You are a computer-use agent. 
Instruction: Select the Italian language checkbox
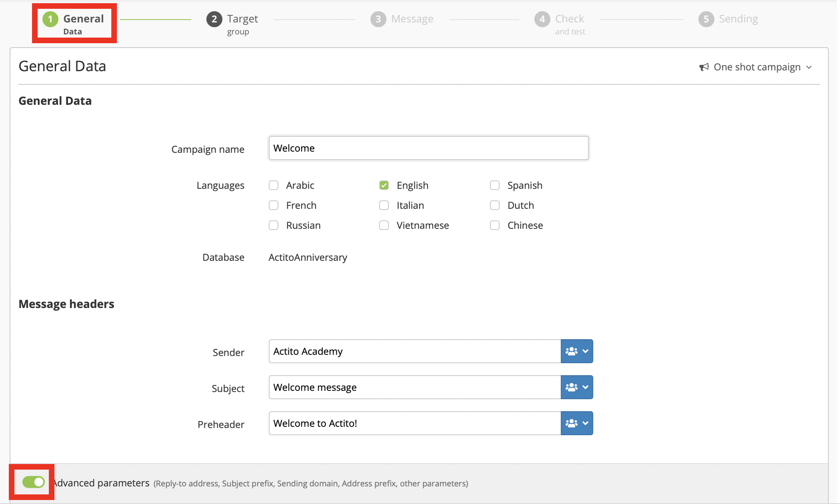point(384,205)
